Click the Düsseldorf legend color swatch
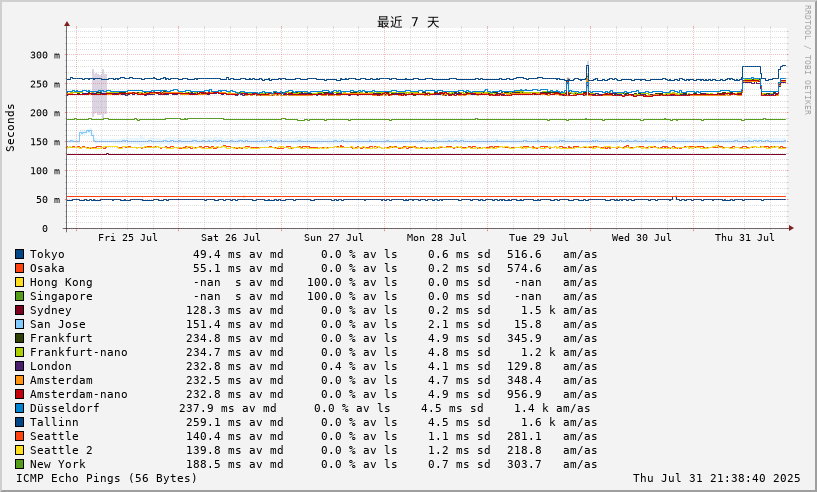817x492 pixels. click(x=19, y=409)
